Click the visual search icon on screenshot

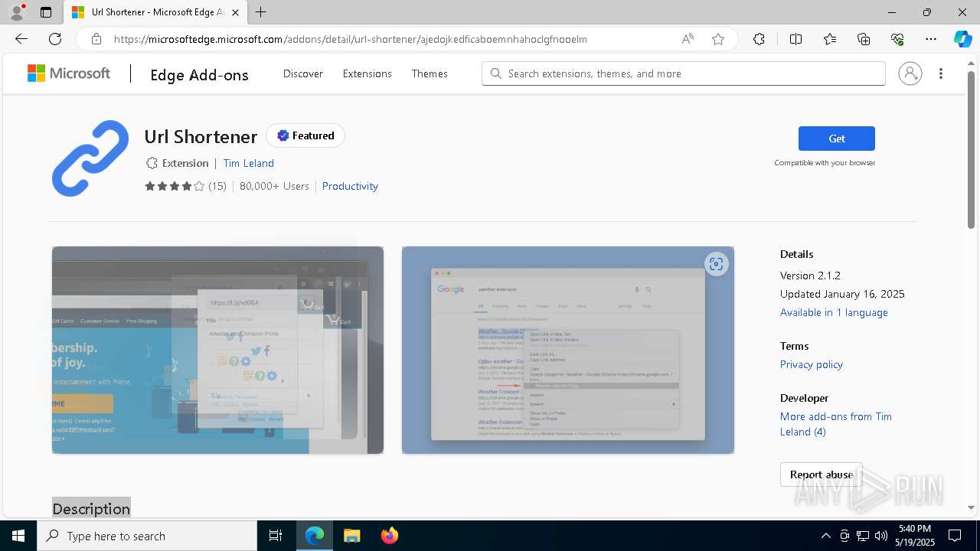[x=717, y=264]
